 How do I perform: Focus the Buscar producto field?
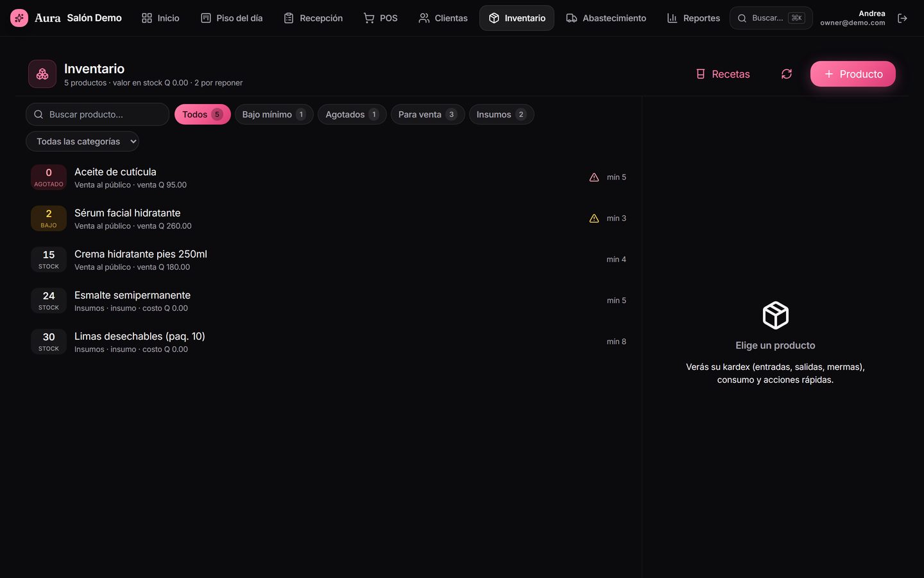(98, 114)
